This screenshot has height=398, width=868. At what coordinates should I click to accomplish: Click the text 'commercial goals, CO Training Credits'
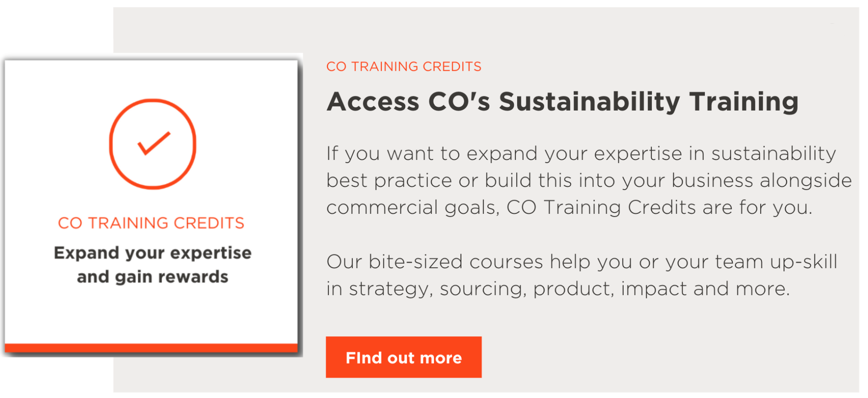click(511, 207)
